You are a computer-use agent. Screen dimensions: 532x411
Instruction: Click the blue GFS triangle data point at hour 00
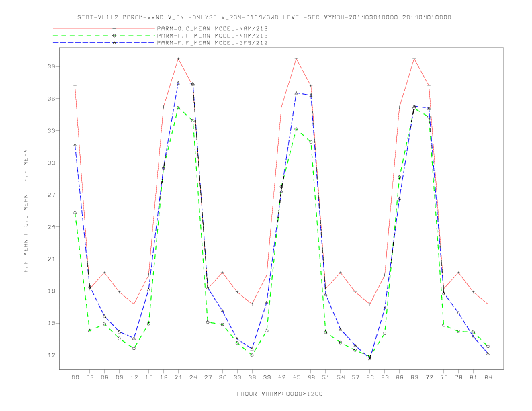[x=75, y=145]
